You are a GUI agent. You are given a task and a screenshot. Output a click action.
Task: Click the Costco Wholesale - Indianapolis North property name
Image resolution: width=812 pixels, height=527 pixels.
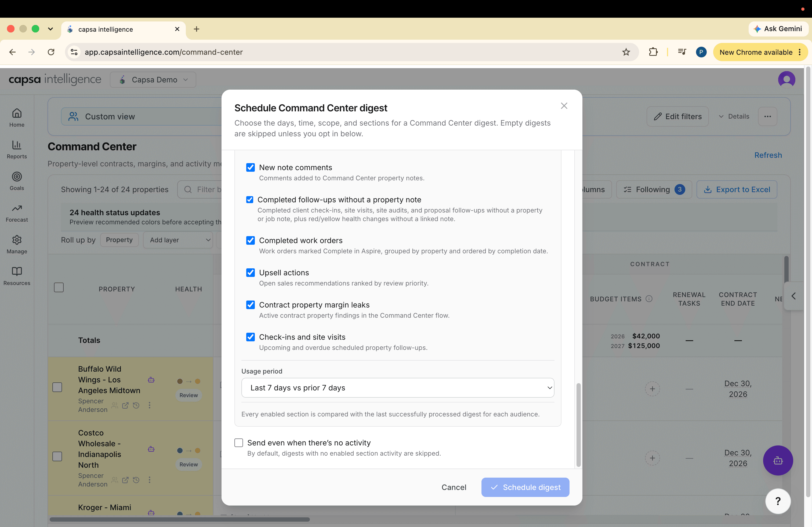(100, 449)
